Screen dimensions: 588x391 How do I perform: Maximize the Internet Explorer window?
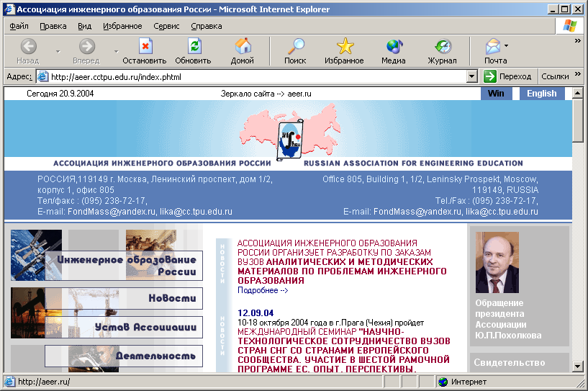click(564, 9)
